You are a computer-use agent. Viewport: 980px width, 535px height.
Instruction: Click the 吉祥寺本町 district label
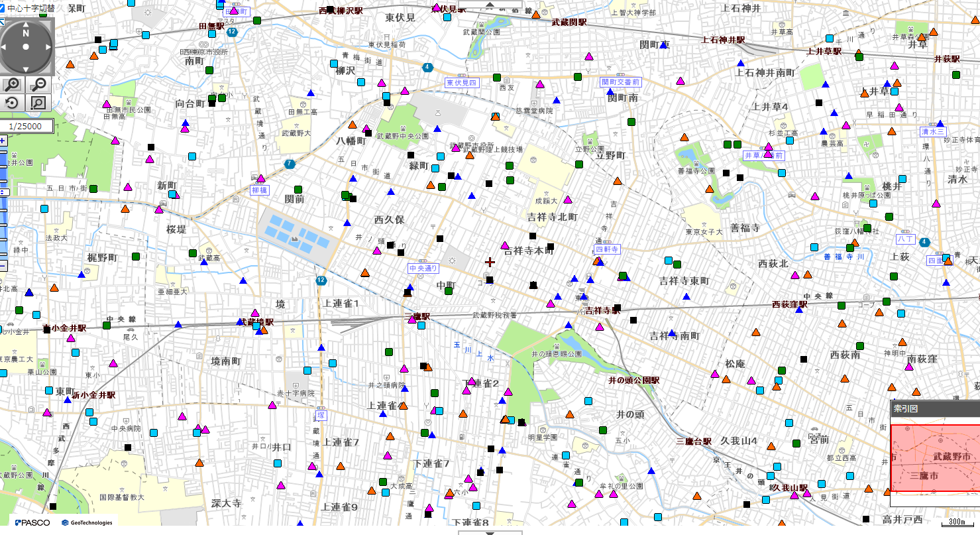pos(528,251)
